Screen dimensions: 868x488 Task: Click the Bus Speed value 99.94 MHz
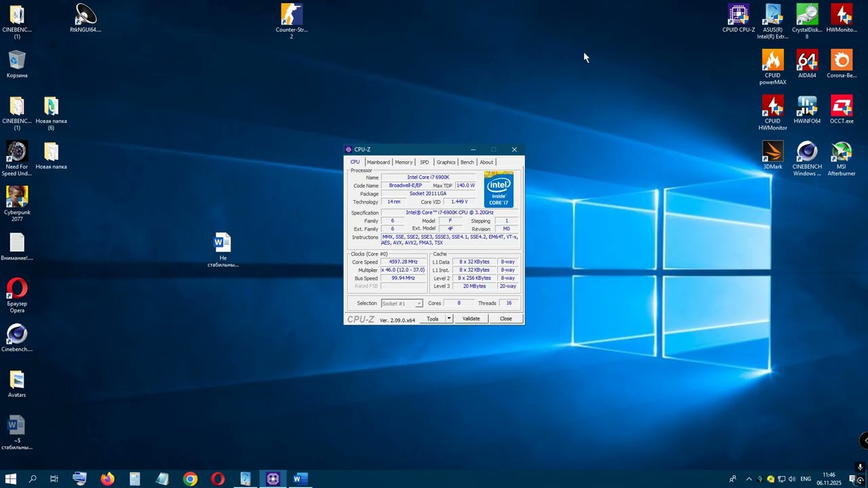point(403,278)
